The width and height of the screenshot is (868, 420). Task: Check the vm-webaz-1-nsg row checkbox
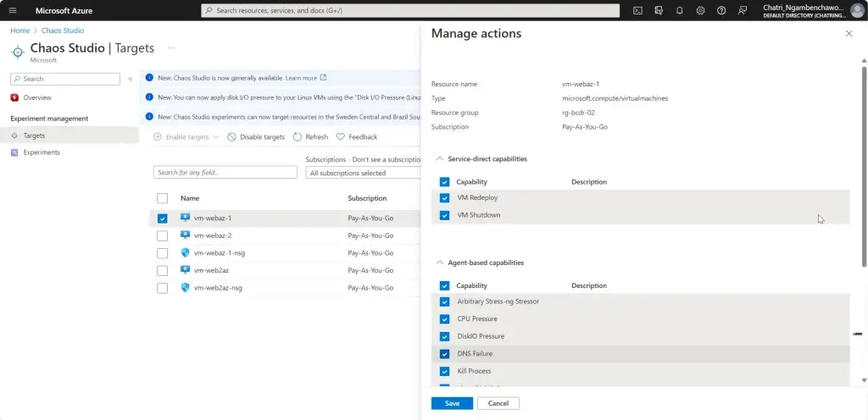162,253
